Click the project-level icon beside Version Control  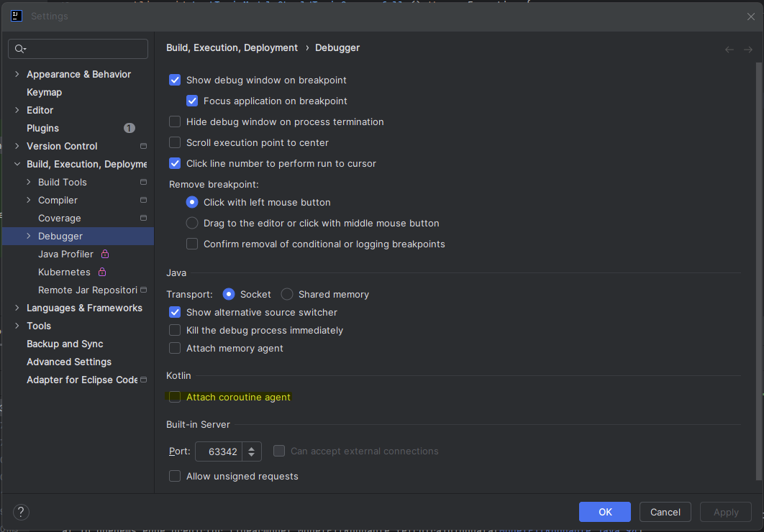click(x=143, y=146)
